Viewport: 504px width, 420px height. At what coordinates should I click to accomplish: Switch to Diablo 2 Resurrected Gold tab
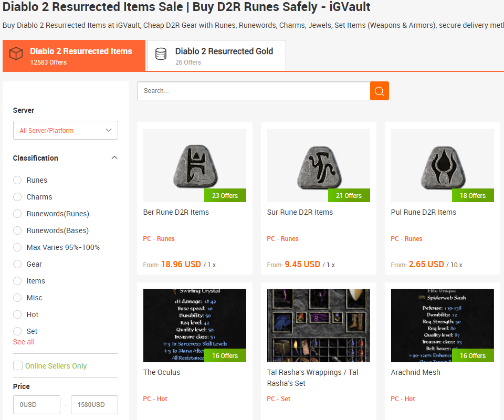click(x=217, y=56)
